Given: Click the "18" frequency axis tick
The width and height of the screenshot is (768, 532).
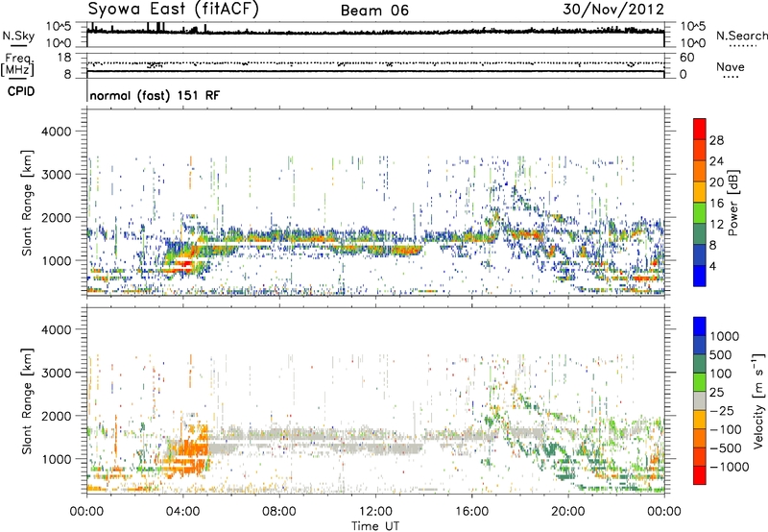Looking at the screenshot, I should pyautogui.click(x=64, y=58).
